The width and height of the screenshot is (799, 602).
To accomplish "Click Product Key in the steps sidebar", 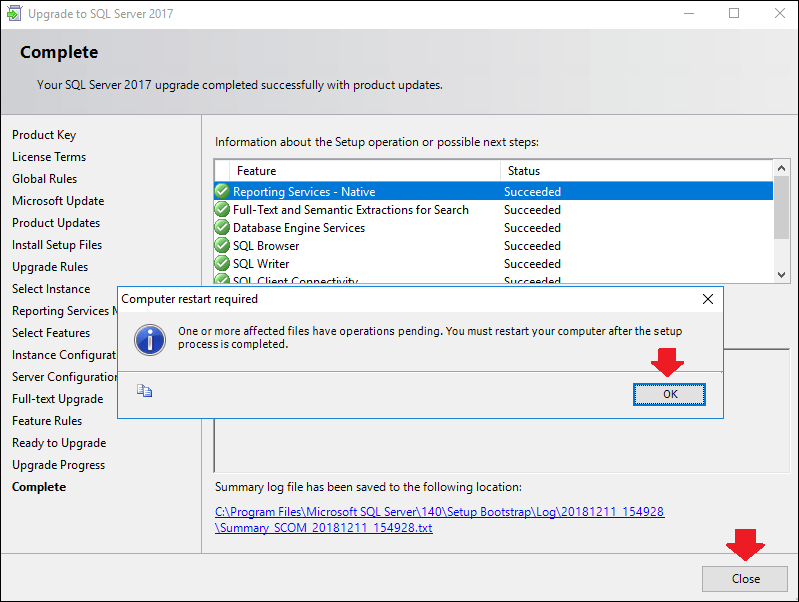I will pos(44,135).
